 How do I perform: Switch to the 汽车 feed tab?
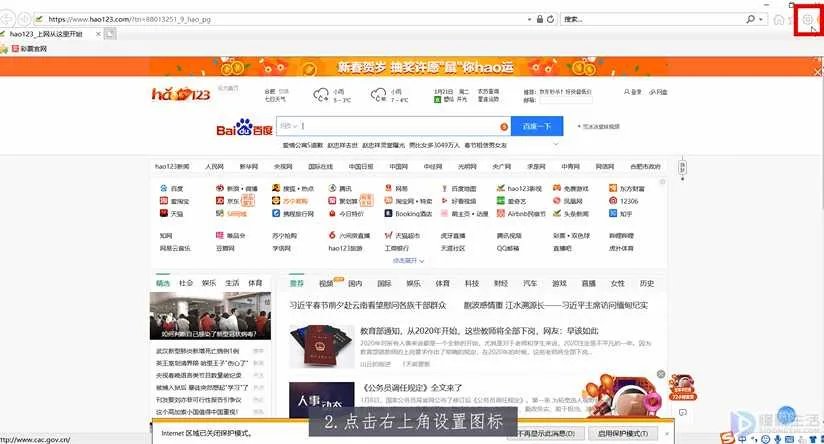(x=530, y=283)
